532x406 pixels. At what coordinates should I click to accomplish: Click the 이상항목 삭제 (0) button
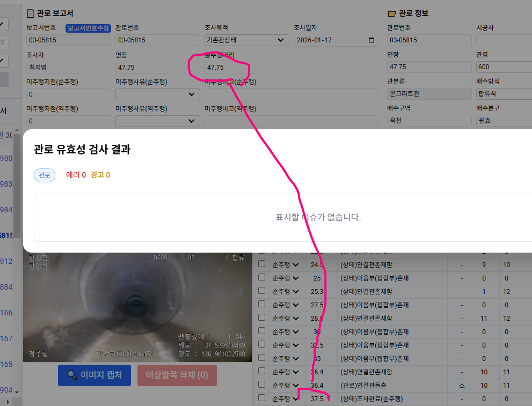point(177,375)
